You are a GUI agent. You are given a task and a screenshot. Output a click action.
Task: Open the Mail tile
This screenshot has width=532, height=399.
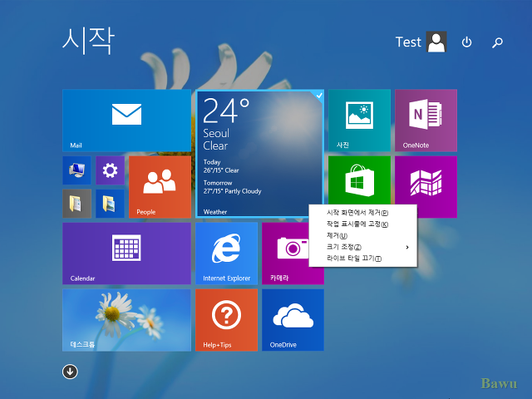pos(126,120)
